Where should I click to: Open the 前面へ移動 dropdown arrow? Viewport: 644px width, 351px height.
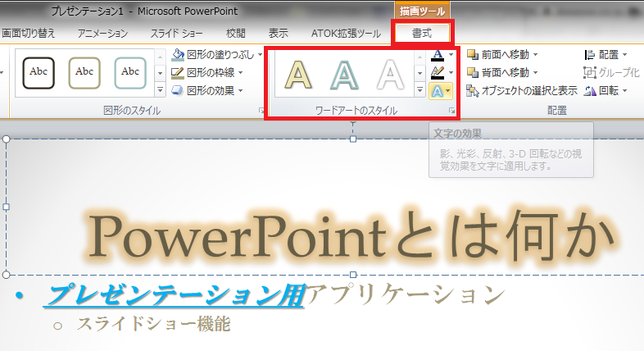[536, 55]
